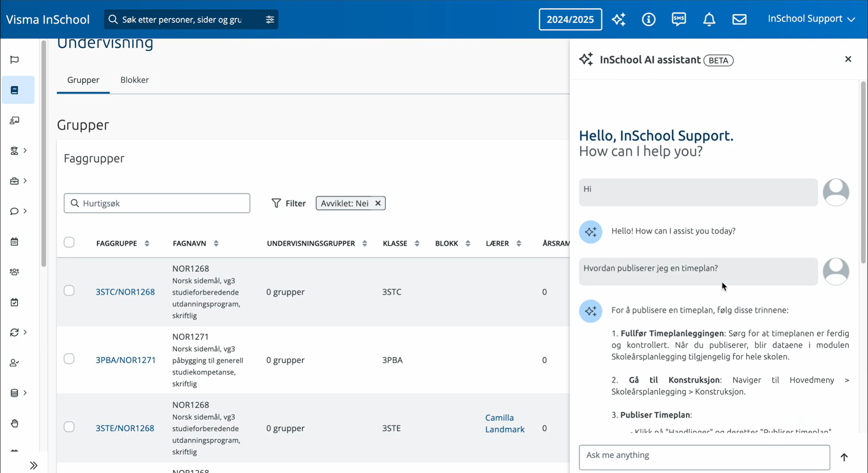Open the calendar icon in sidebar
The height and width of the screenshot is (473, 868).
15,242
